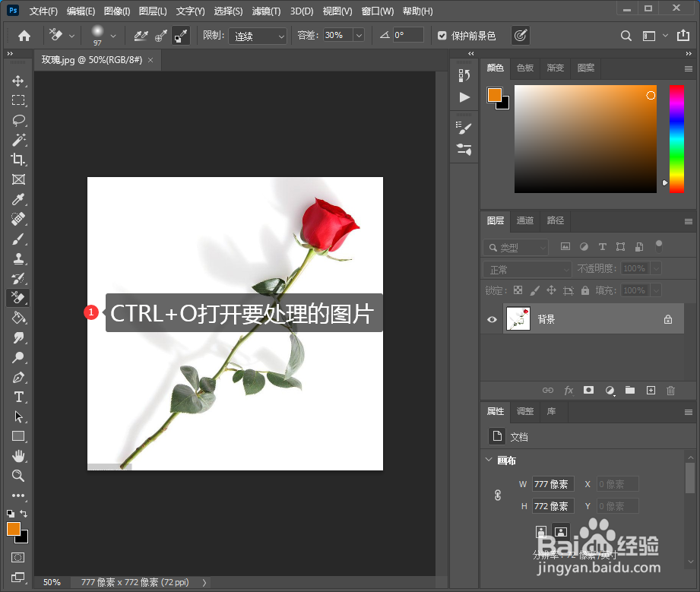
Task: Switch to the 通道 tab
Action: tap(525, 220)
